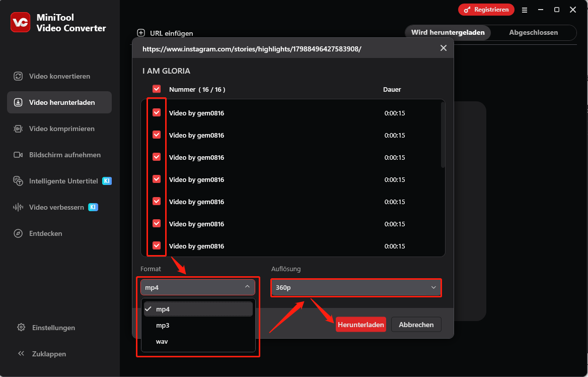Viewport: 588px width, 377px height.
Task: Click the Registrieren button
Action: tap(486, 10)
